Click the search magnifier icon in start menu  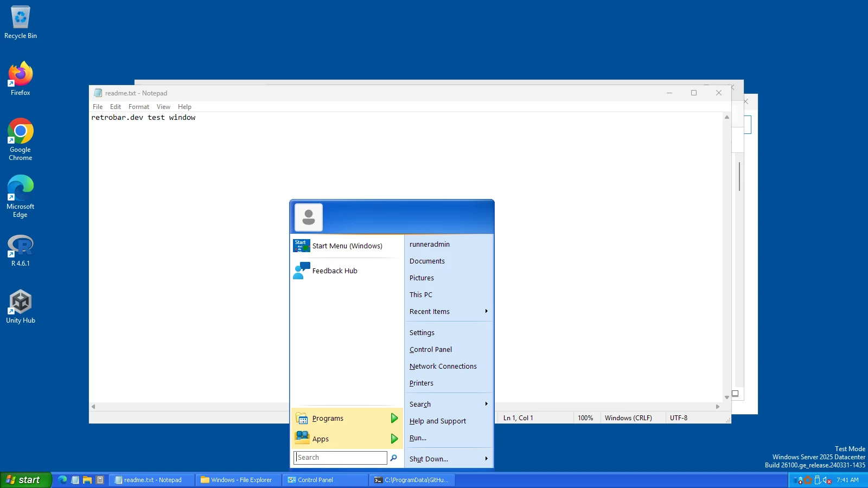click(x=394, y=458)
